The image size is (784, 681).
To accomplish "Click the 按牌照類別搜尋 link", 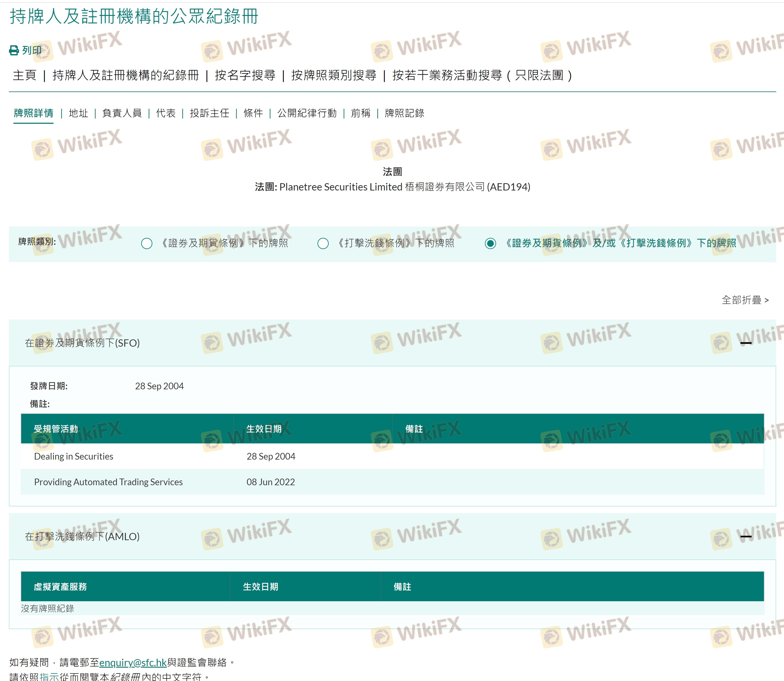I will [x=334, y=75].
